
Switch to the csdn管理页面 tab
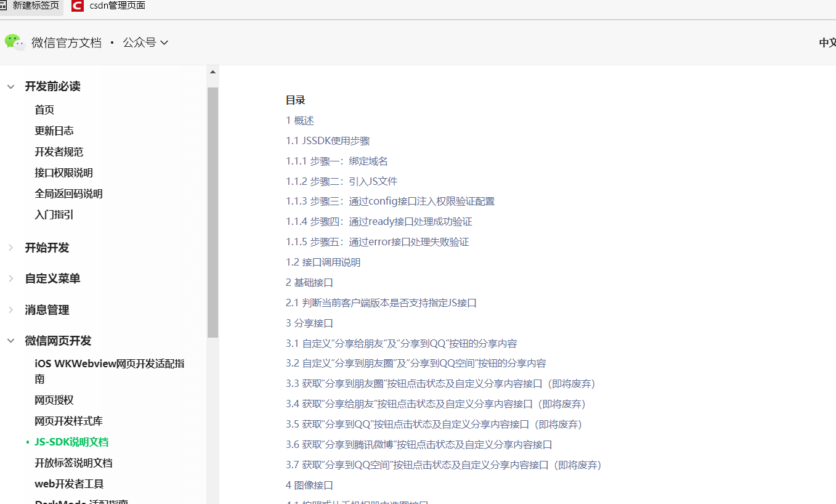point(118,6)
